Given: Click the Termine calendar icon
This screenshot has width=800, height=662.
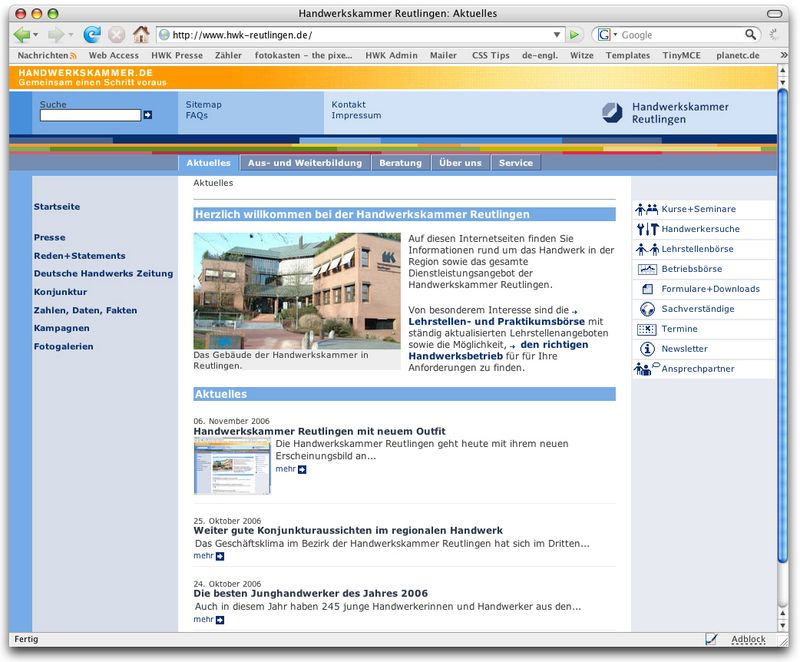Looking at the screenshot, I should tap(646, 329).
